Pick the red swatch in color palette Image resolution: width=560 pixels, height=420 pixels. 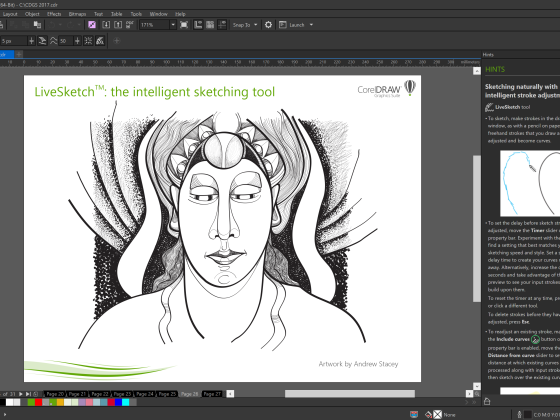point(38,402)
